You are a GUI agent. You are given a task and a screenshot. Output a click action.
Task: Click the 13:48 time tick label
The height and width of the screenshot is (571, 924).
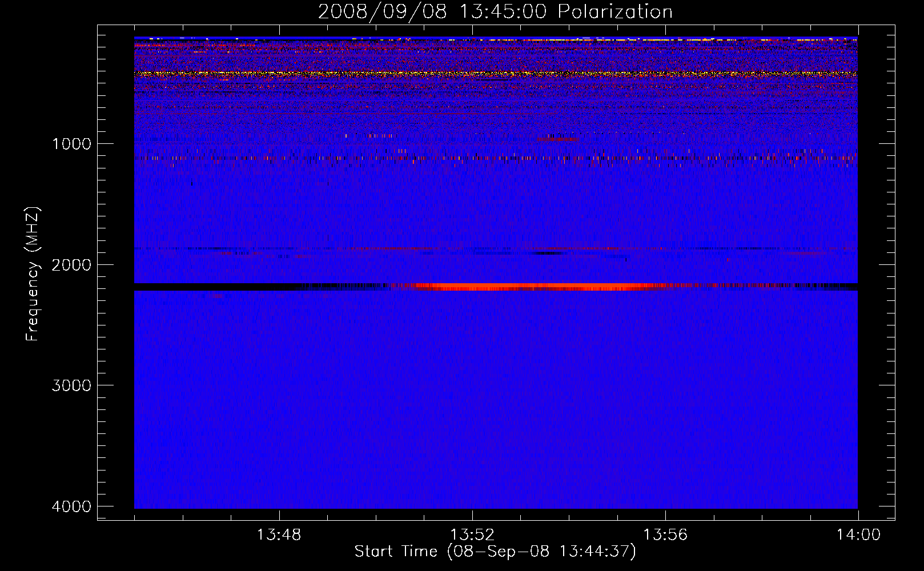[x=279, y=535]
